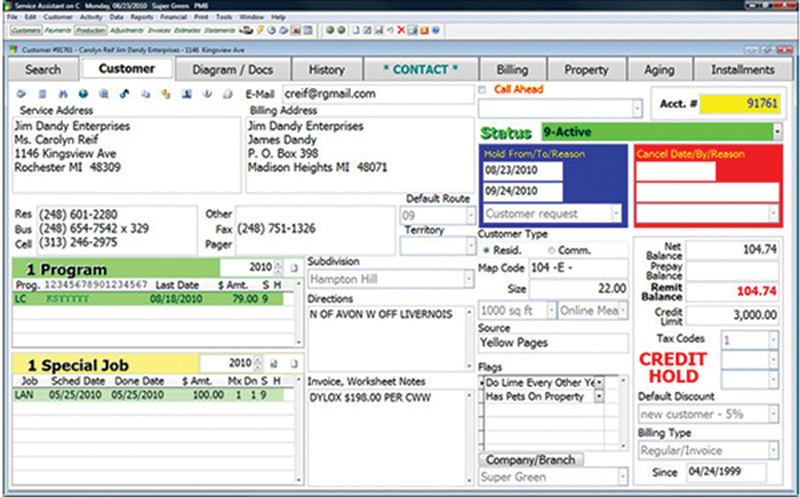Image resolution: width=800 pixels, height=497 pixels.
Task: Open the Territory dropdown
Action: coord(471,247)
